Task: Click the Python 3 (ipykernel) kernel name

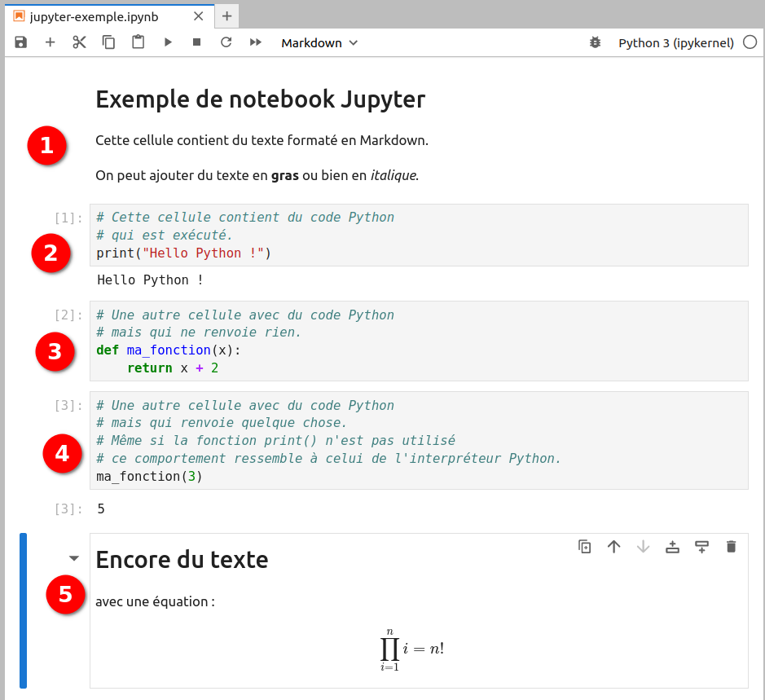Action: (x=676, y=43)
